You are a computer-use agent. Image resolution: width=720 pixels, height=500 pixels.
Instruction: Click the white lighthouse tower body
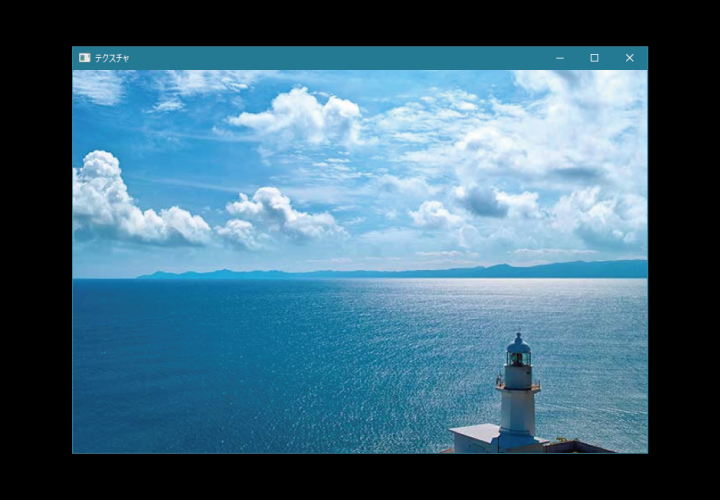518,410
